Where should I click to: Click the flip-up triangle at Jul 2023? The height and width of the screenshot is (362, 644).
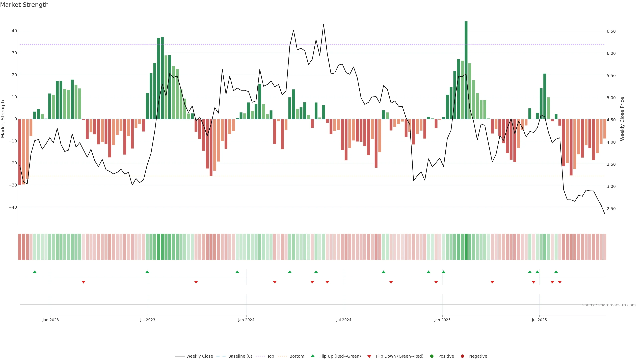pos(147,272)
